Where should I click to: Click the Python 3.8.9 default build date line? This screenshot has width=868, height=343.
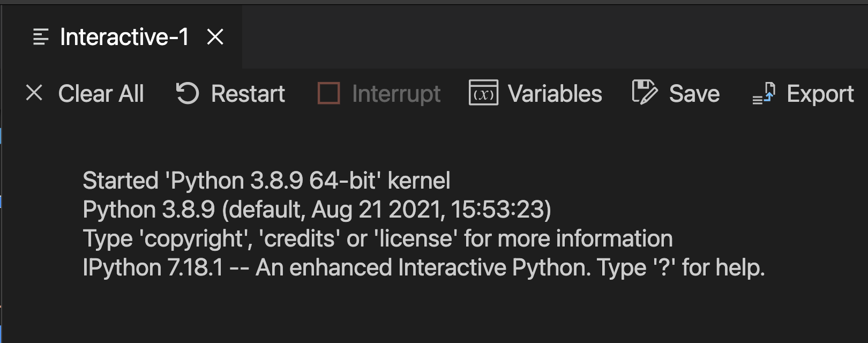[317, 210]
